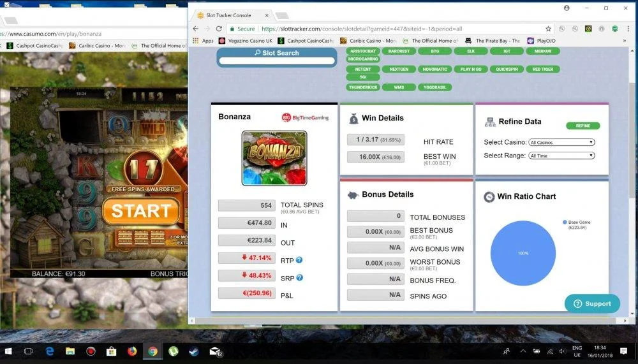
Task: Open Microsoft Store from taskbar
Action: (x=111, y=351)
